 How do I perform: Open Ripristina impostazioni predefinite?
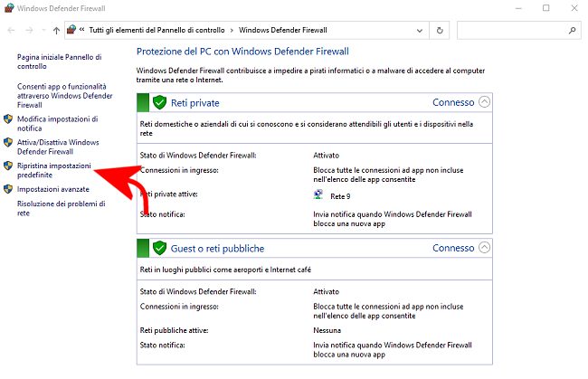coord(54,170)
